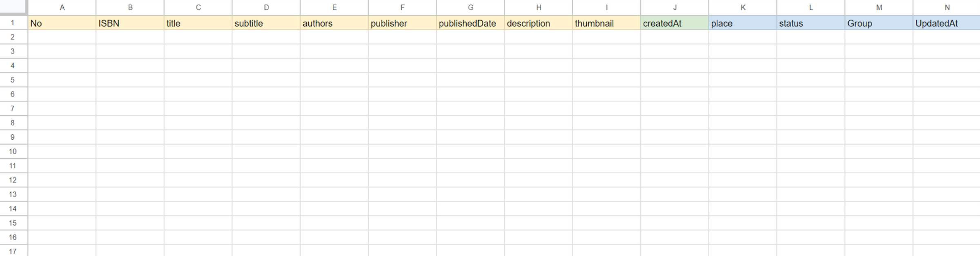Select entire column F via its header

pos(402,7)
